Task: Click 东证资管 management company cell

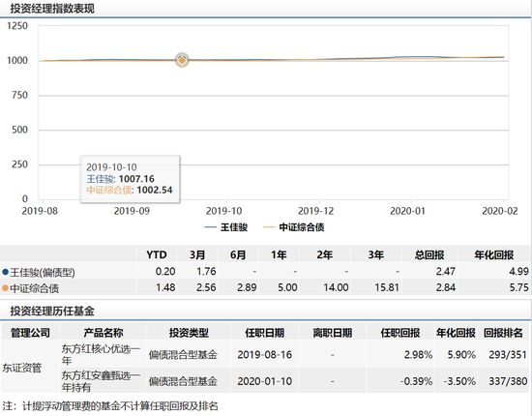Action: (x=21, y=368)
